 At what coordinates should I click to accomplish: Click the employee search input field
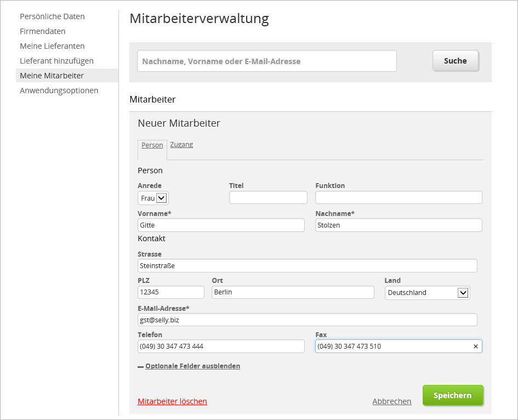[266, 61]
